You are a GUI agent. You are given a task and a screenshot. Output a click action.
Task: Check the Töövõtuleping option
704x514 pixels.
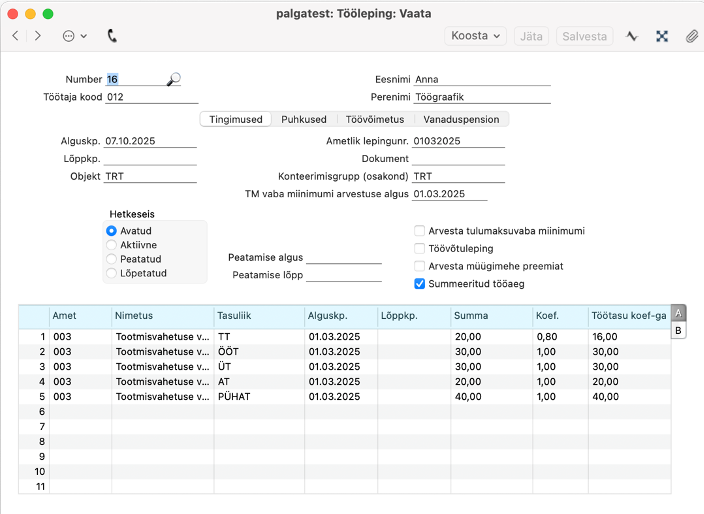point(420,248)
